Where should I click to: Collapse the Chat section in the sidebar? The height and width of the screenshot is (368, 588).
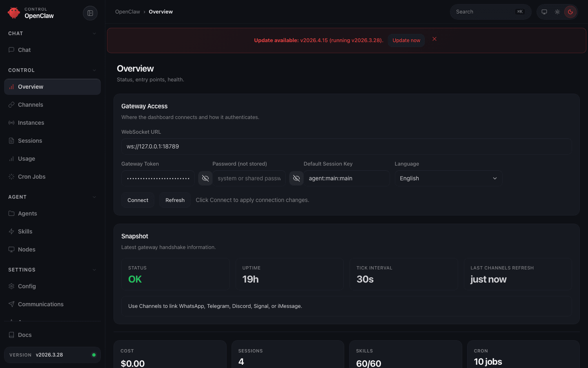94,33
